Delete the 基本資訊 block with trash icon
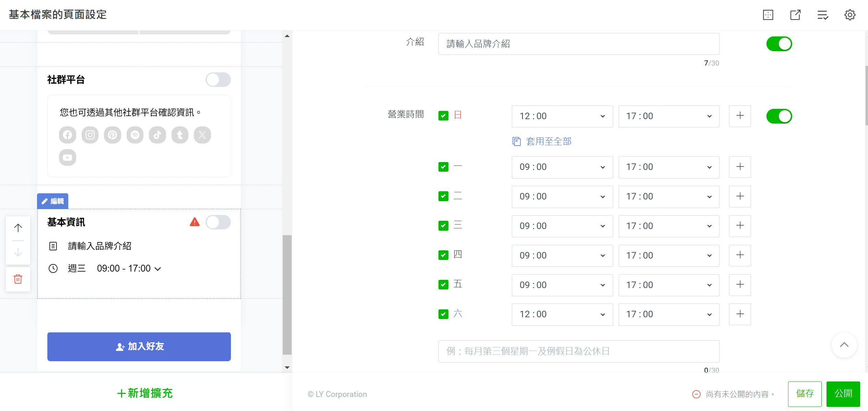 coord(17,279)
